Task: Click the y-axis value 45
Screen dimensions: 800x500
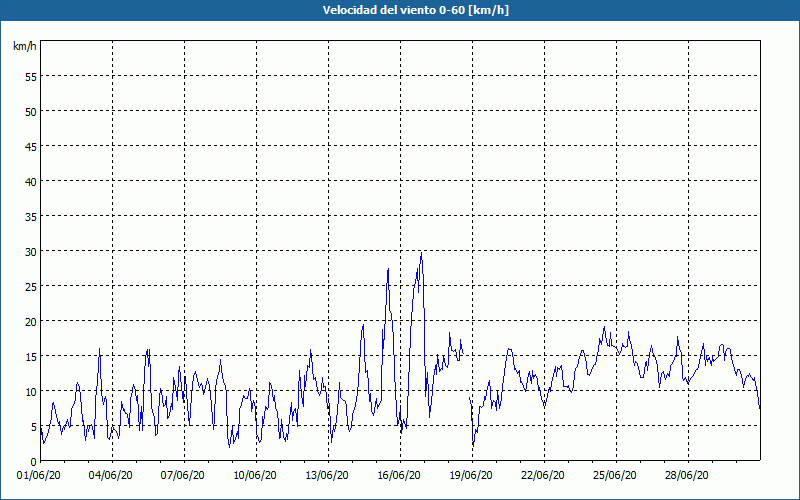Action: point(31,147)
